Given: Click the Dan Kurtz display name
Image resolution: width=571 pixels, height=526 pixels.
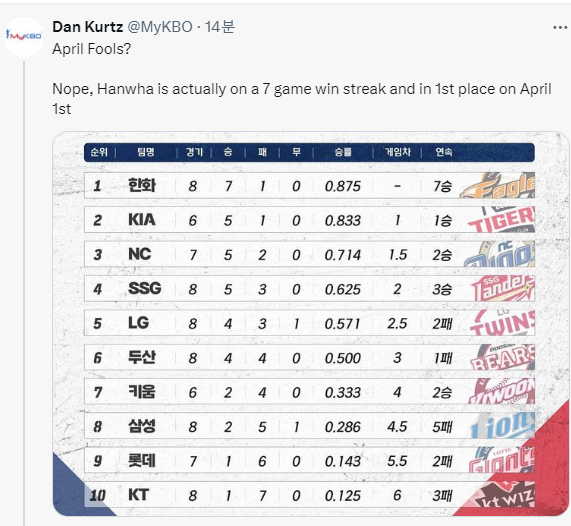Looking at the screenshot, I should click(x=88, y=27).
